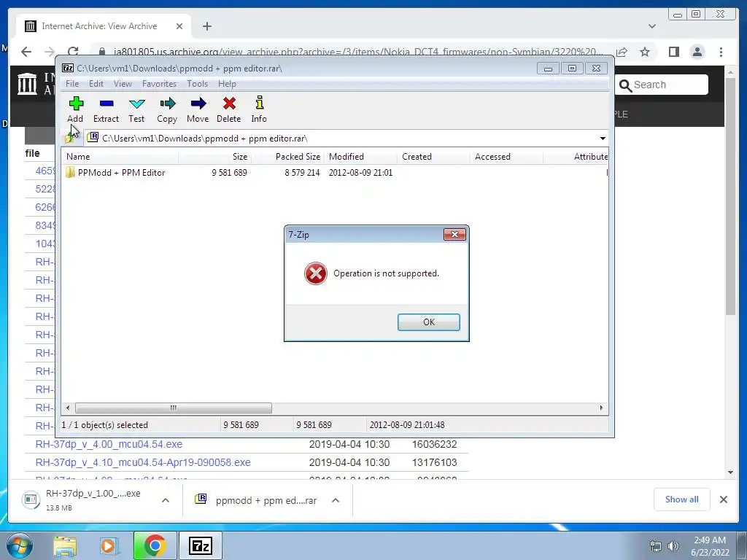Click OK in the error dialog

coord(429,322)
